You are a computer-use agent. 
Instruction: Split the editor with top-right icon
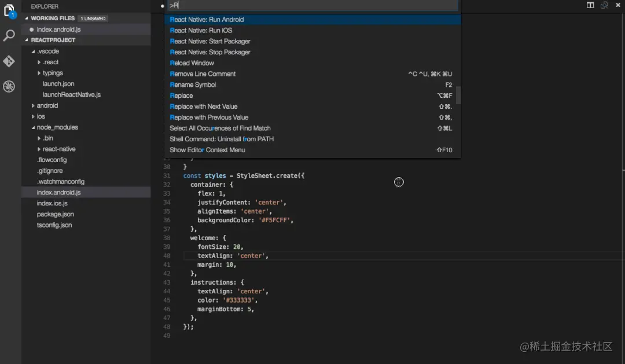590,5
